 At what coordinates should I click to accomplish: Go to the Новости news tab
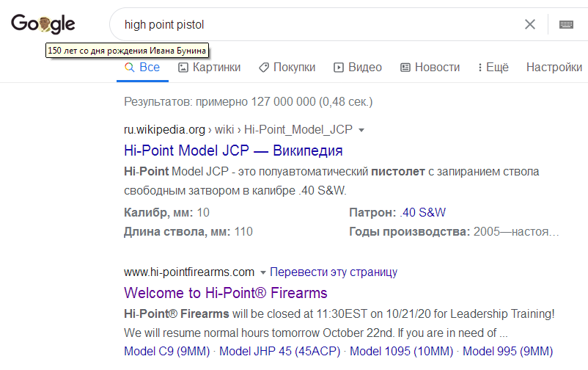click(430, 68)
